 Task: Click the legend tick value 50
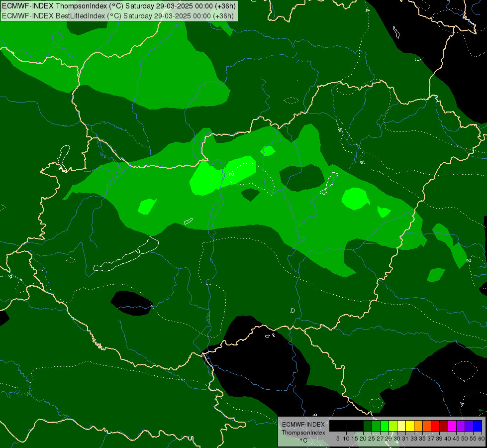464,439
